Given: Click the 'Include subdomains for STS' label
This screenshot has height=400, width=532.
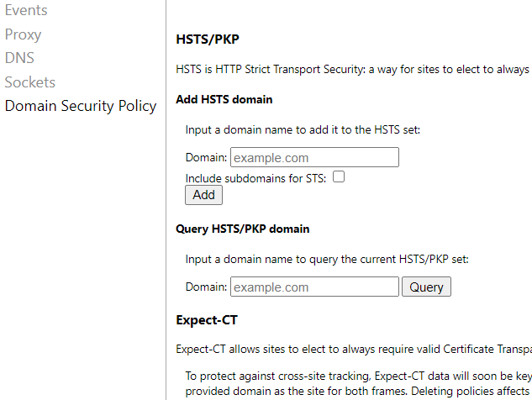Looking at the screenshot, I should (256, 177).
